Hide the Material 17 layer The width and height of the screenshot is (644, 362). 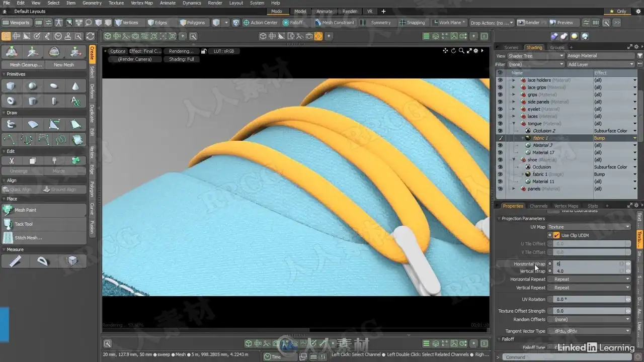(500, 152)
